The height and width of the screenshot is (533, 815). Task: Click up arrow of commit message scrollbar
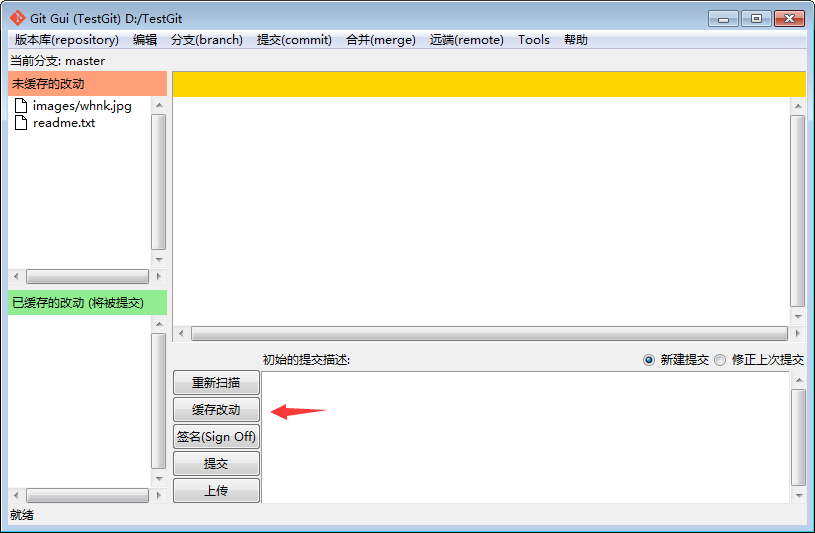point(799,380)
